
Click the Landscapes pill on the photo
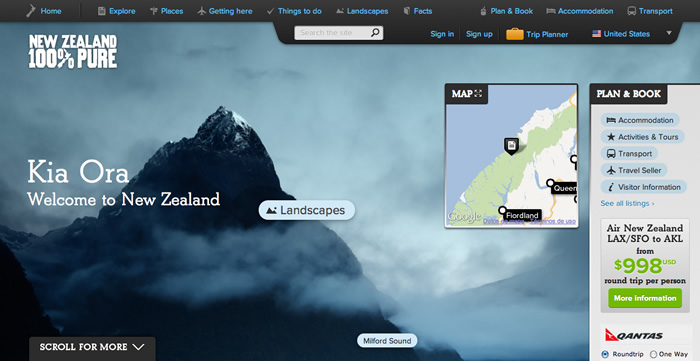pyautogui.click(x=307, y=210)
